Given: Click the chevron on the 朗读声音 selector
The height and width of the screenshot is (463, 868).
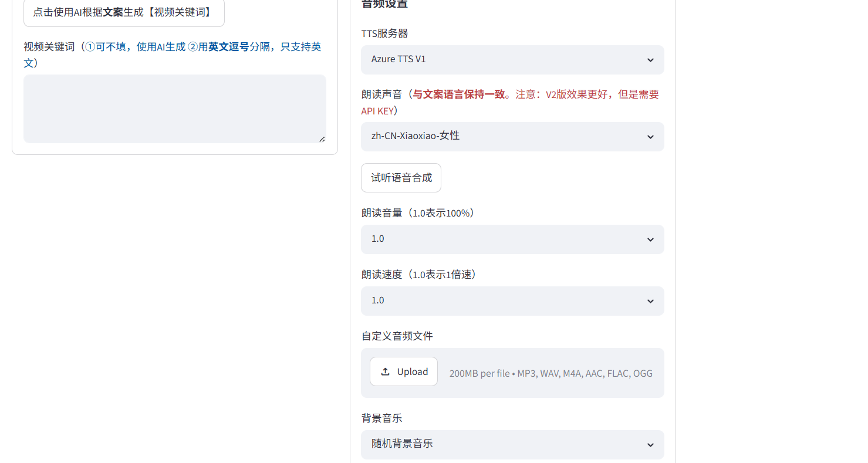Looking at the screenshot, I should coord(650,137).
